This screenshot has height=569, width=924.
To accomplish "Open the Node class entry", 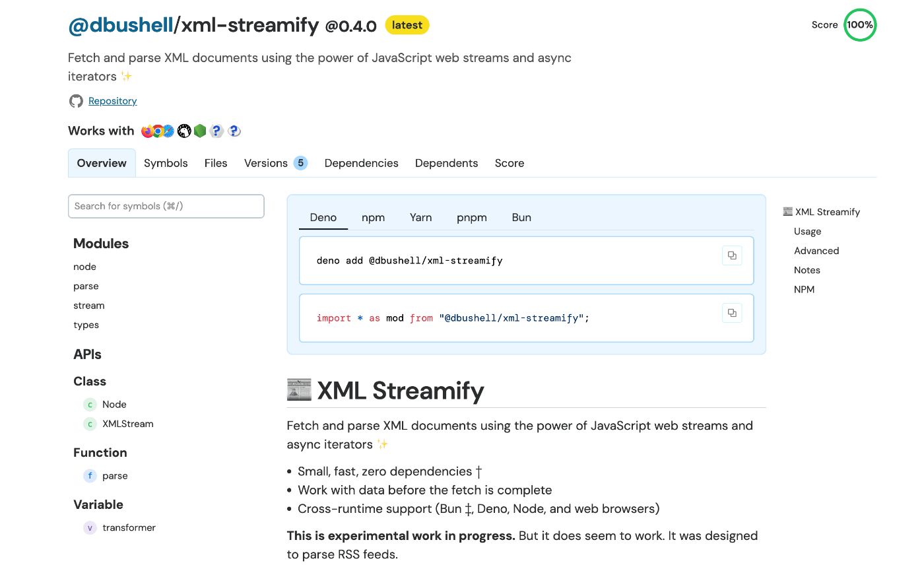I will point(114,405).
